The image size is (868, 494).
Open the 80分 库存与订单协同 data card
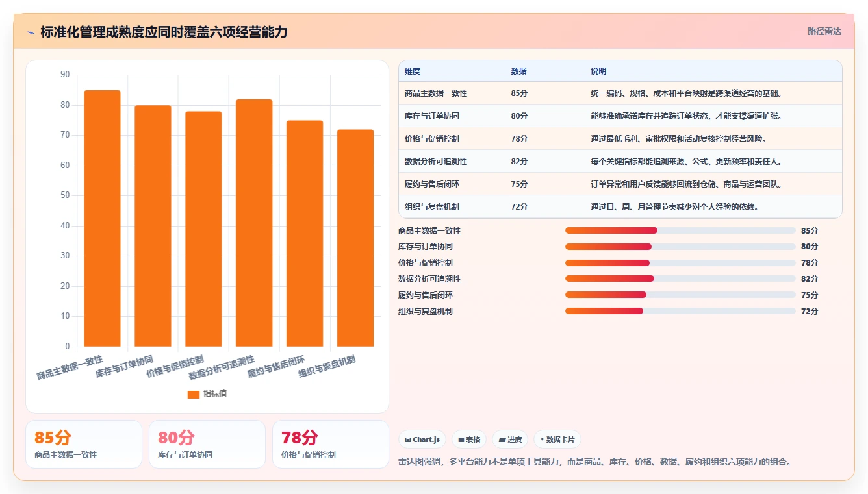[207, 444]
